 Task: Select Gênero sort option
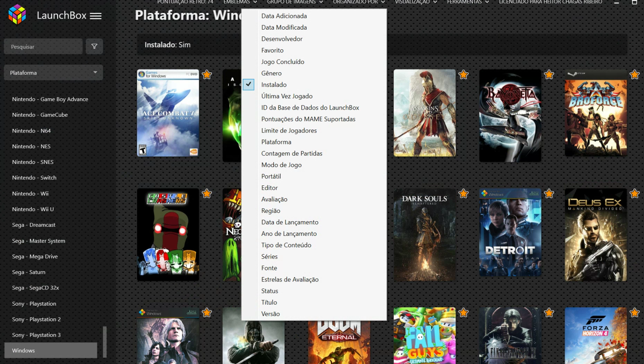tap(271, 73)
